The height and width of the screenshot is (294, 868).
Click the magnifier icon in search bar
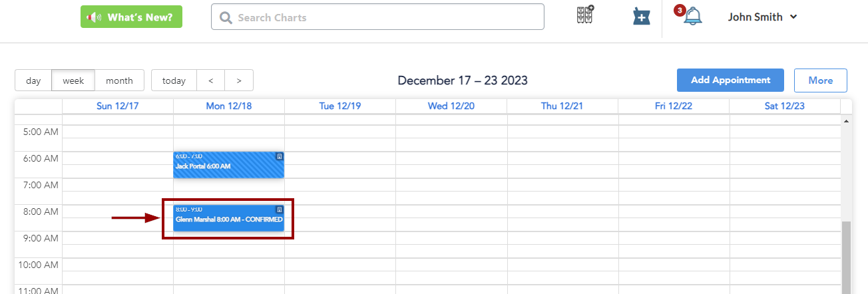pyautogui.click(x=226, y=17)
